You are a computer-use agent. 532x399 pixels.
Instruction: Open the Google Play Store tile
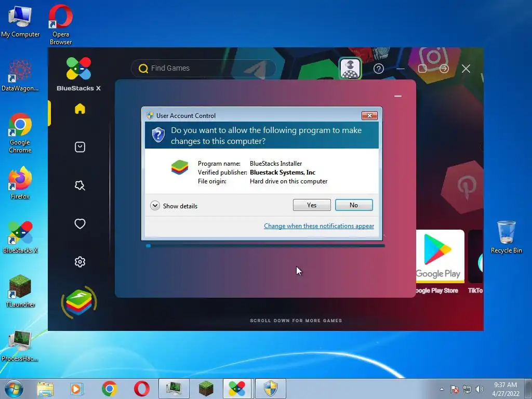tap(440, 262)
